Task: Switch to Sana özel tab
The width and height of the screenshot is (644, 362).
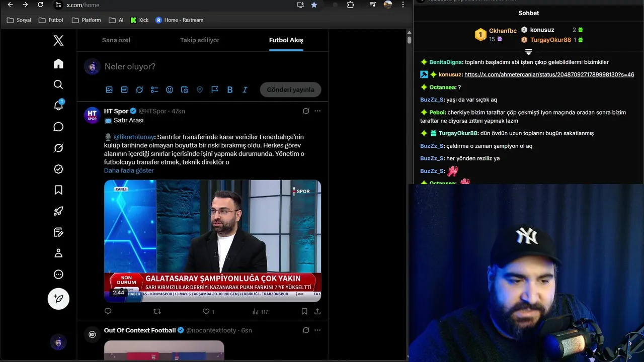Action: click(116, 40)
